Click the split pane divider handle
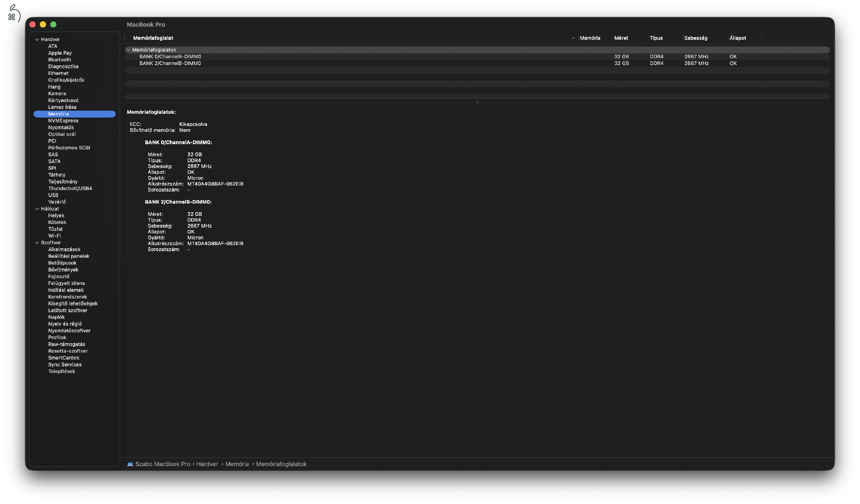This screenshot has width=860, height=504. pyautogui.click(x=477, y=102)
